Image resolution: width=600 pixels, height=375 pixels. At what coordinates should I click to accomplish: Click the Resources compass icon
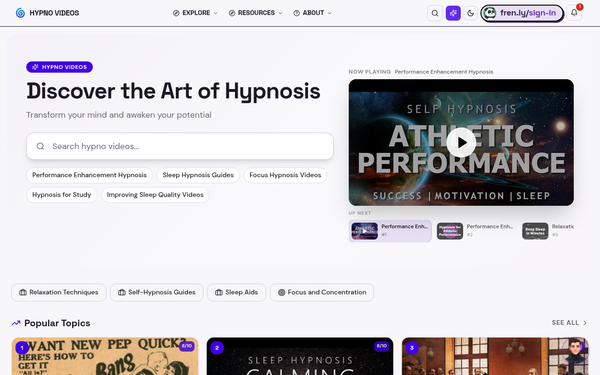pos(232,13)
